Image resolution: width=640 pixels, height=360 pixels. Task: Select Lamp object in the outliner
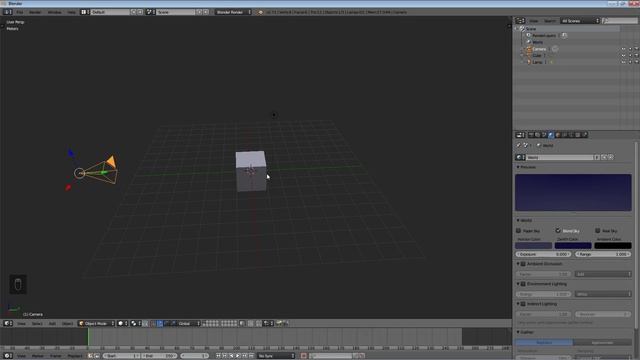537,62
